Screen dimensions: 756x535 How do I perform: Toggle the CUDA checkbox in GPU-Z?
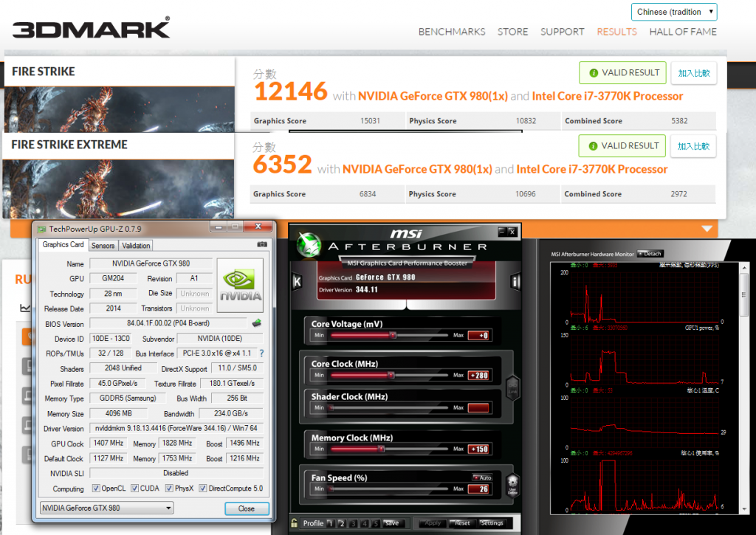click(x=134, y=489)
